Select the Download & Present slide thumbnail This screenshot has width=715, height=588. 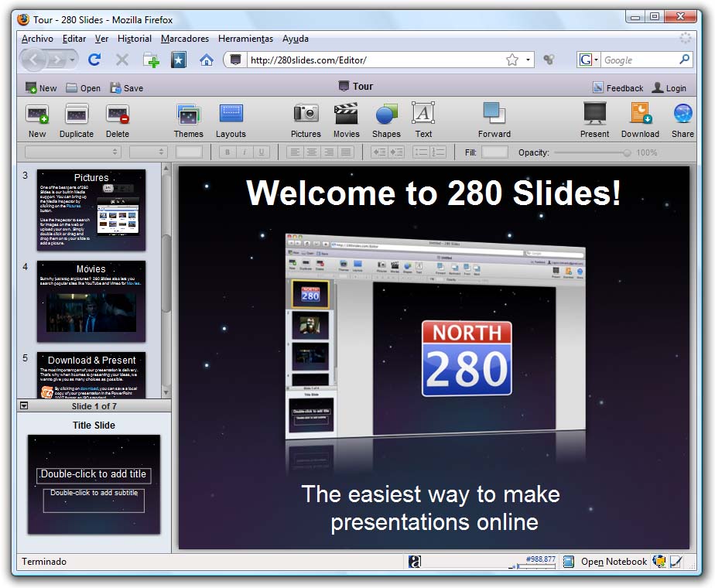click(x=91, y=375)
